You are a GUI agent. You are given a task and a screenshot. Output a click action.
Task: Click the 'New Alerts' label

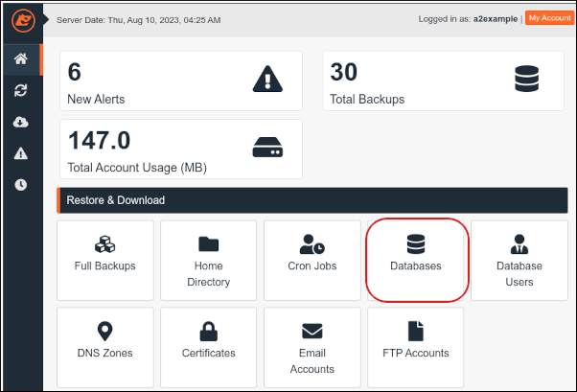point(96,99)
